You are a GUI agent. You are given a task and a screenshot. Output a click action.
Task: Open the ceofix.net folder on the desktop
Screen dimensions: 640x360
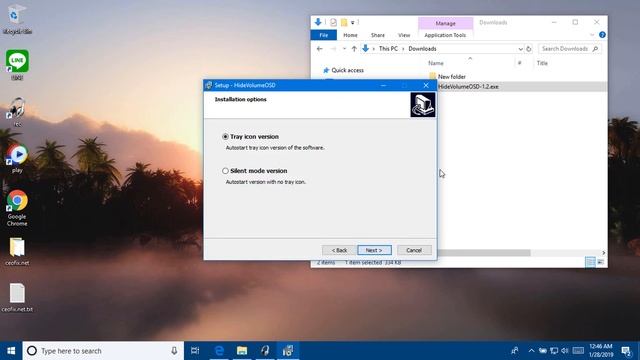[17, 252]
